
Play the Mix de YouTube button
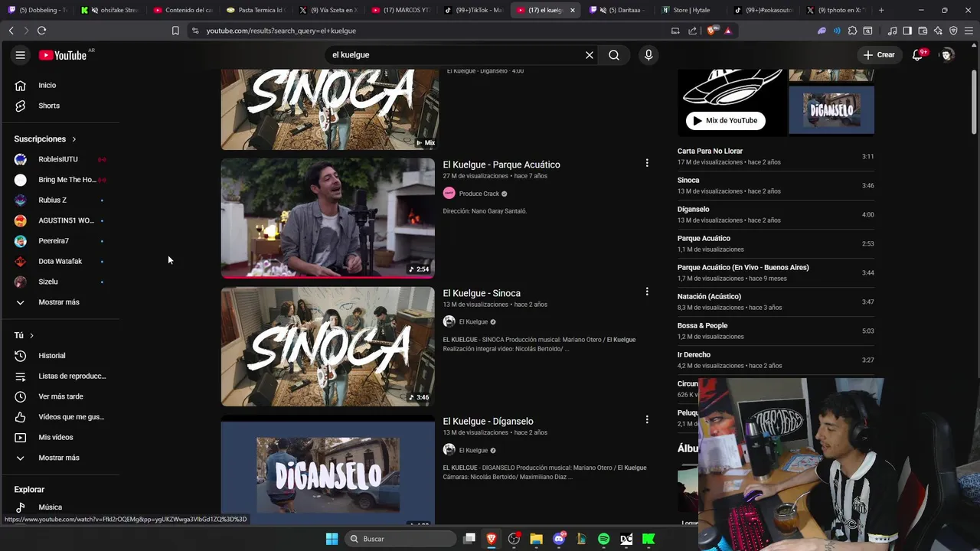point(725,120)
